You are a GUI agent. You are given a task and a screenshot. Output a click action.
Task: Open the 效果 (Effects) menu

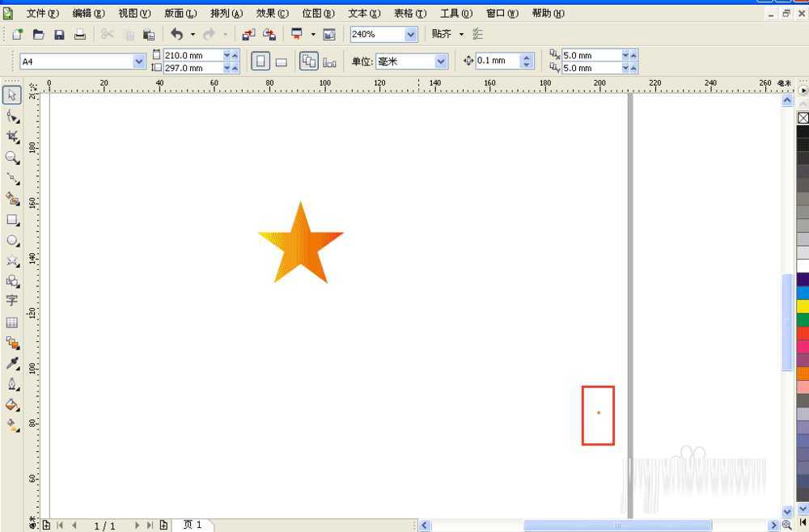click(x=272, y=13)
